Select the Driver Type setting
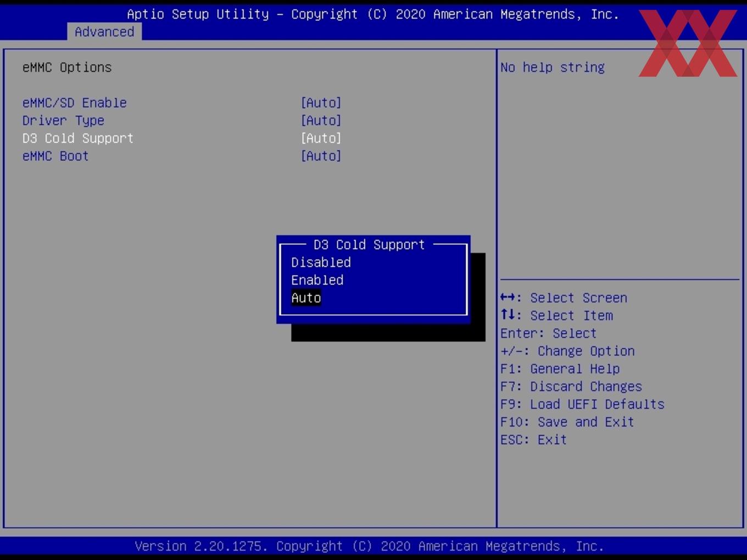This screenshot has height=560, width=747. 63,121
